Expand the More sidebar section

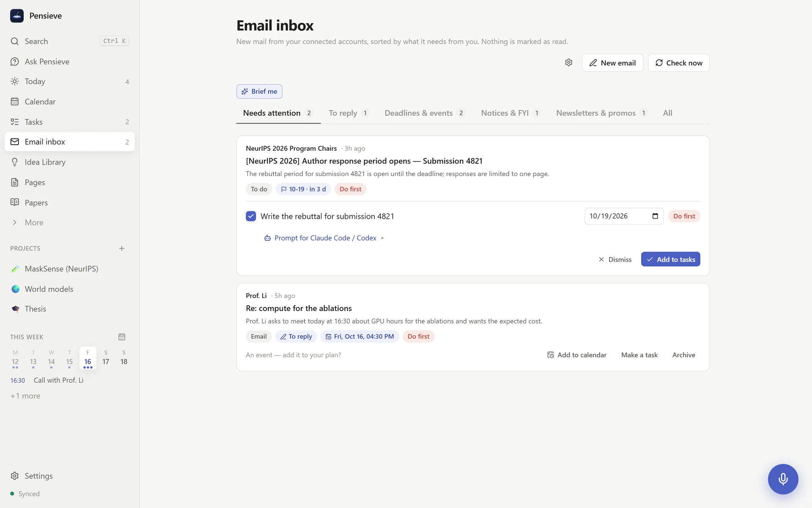tap(69, 222)
